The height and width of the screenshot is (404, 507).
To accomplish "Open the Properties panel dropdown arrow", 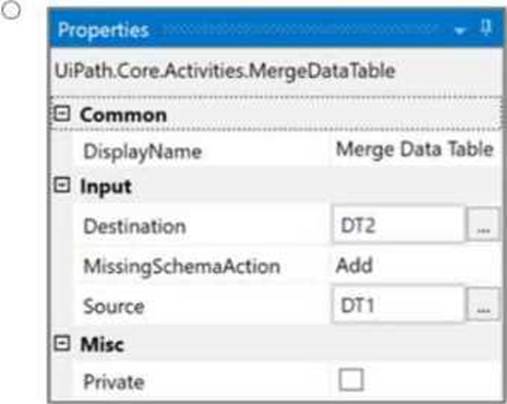I will click(460, 31).
